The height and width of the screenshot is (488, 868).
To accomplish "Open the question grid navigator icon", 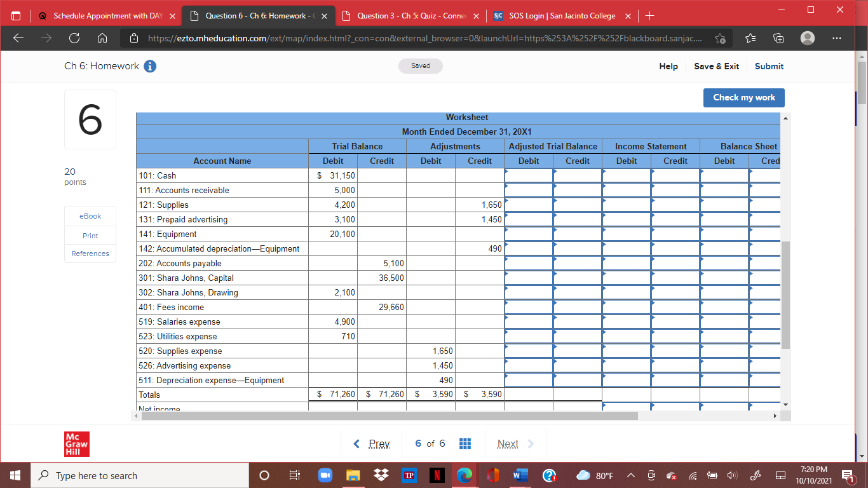I will coord(465,444).
